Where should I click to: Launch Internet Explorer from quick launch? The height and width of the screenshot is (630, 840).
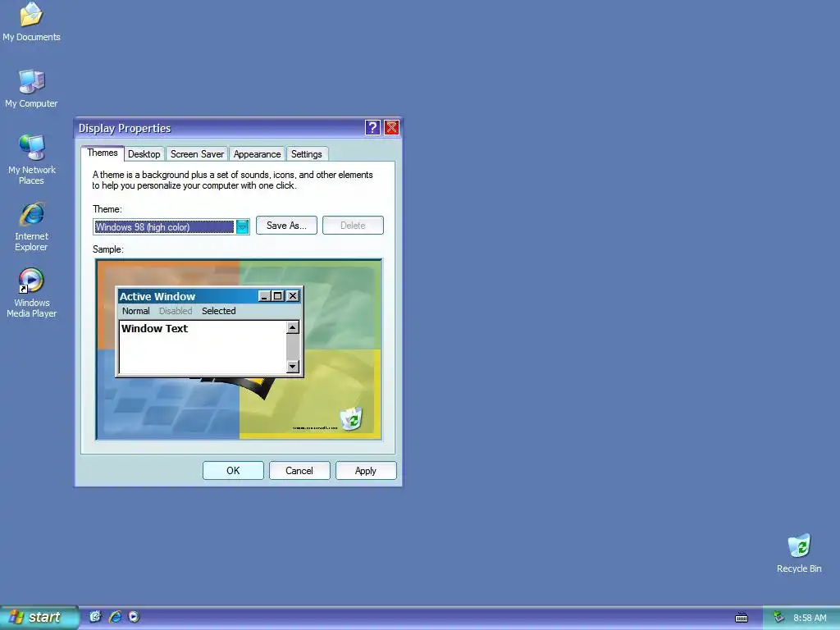[x=115, y=617]
